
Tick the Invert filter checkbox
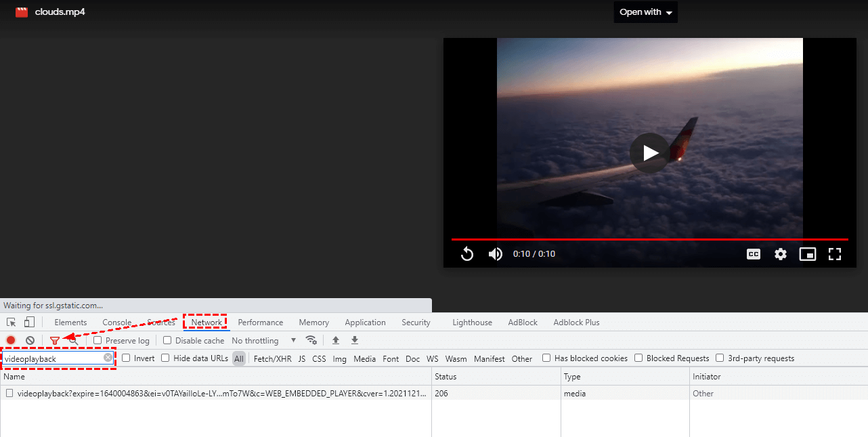tap(126, 358)
